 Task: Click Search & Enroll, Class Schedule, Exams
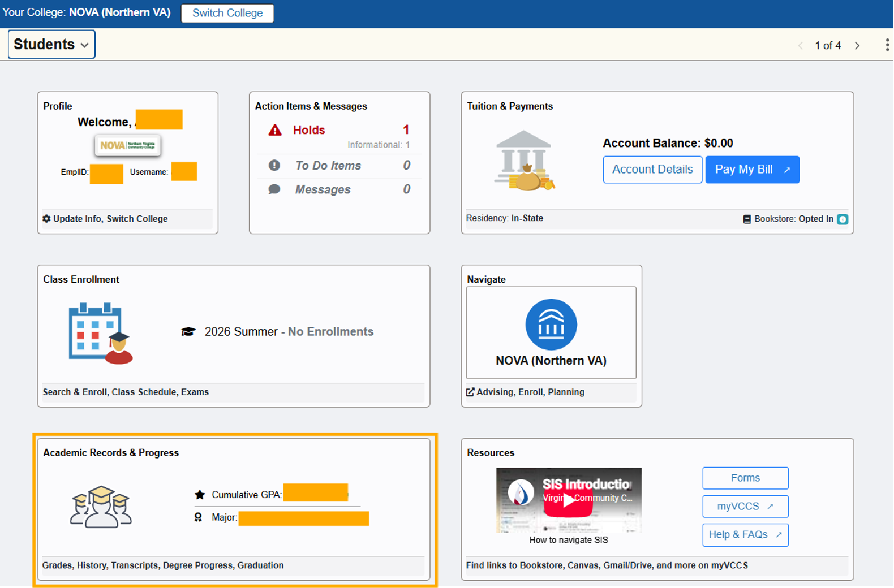[126, 392]
